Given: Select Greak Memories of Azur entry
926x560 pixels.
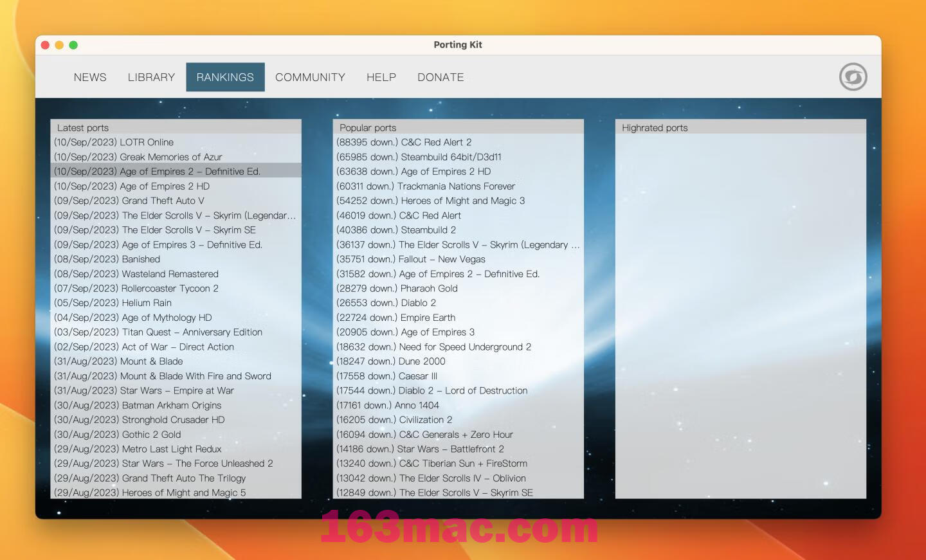Looking at the screenshot, I should 176,157.
